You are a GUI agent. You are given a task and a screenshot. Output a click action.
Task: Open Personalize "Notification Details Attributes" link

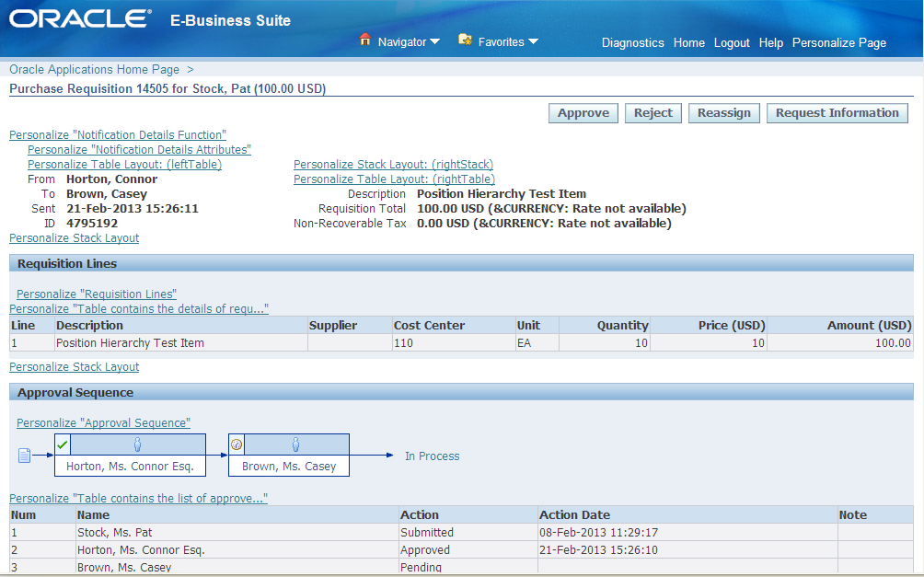coord(139,150)
